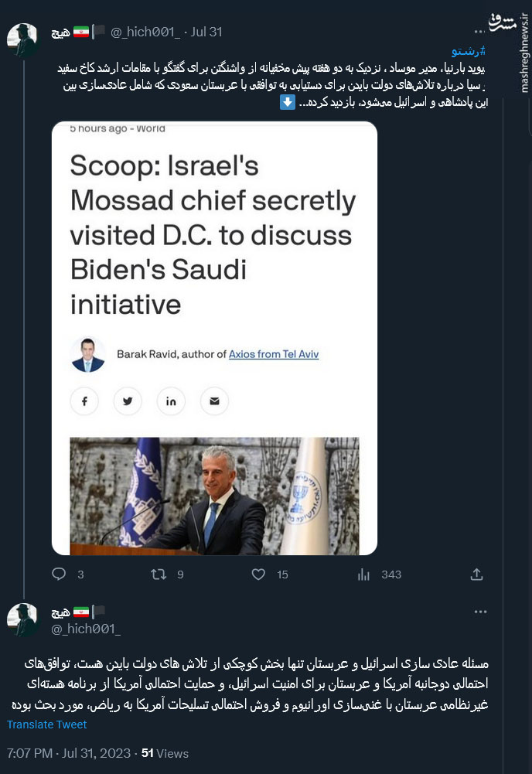Click the #رشتو hashtag
Image resolution: width=532 pixels, height=774 pixels.
pyautogui.click(x=469, y=51)
